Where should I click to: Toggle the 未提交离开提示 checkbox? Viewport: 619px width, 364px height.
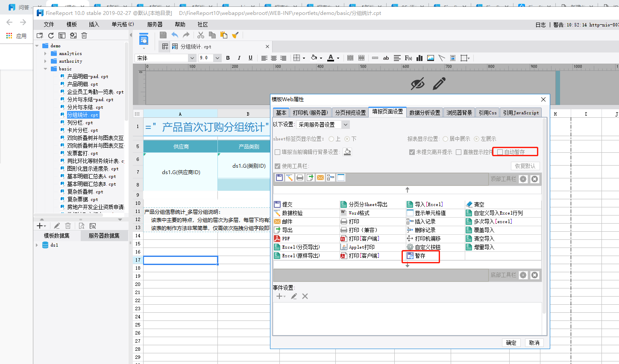[x=412, y=152]
